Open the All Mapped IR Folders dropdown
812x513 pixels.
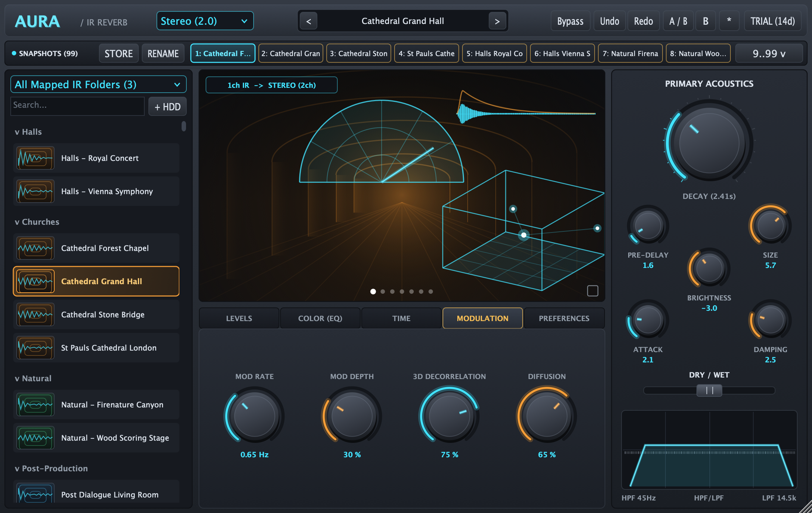click(x=98, y=85)
